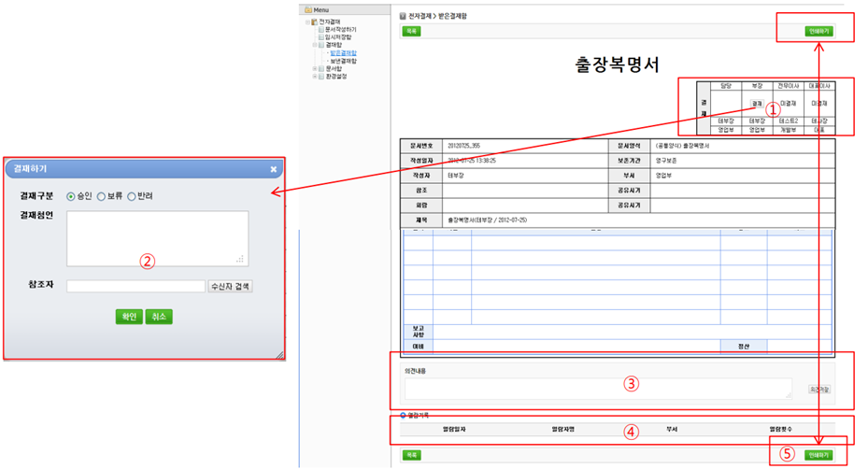Open 보낸결재함 in the menu tree
Screen dimensions: 868x469
click(x=343, y=61)
